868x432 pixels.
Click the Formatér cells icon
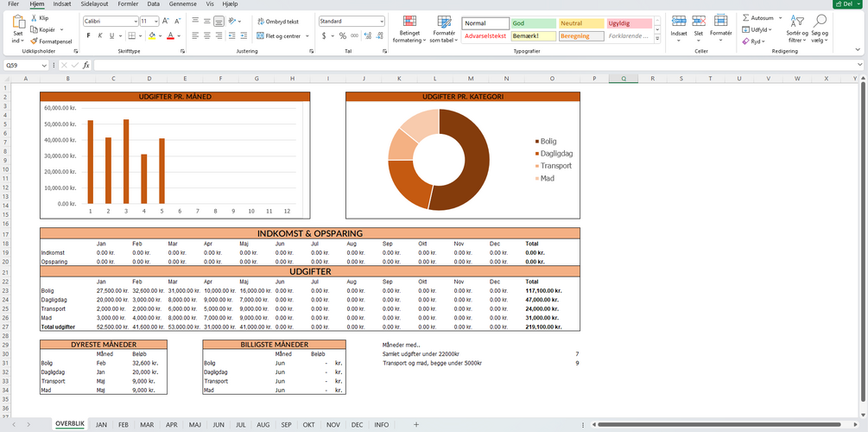[x=720, y=22]
